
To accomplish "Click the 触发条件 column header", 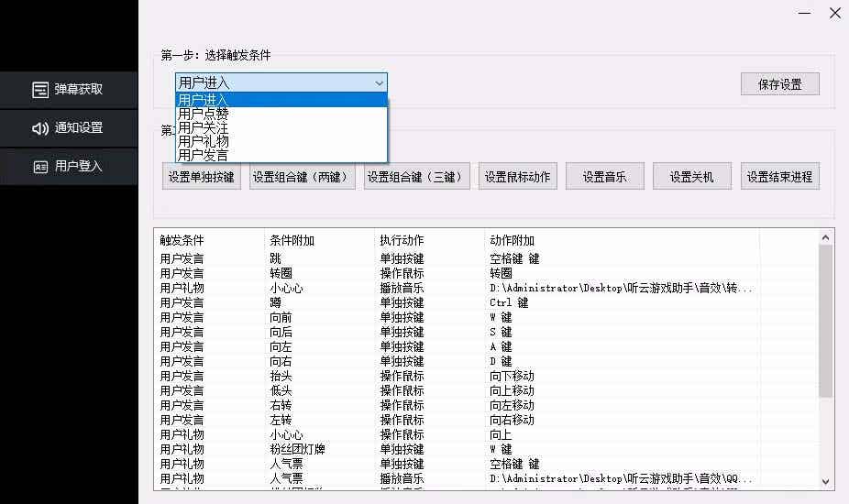I will pyautogui.click(x=182, y=240).
